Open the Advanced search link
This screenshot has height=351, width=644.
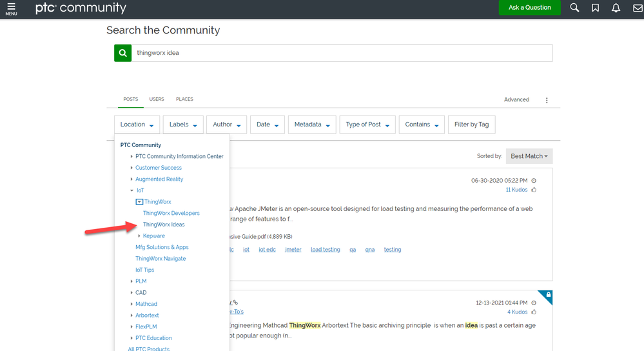point(516,99)
